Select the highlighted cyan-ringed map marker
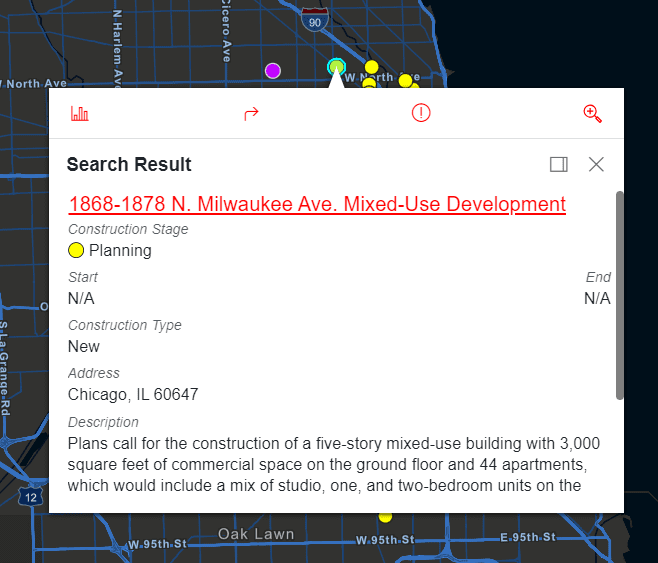Image resolution: width=658 pixels, height=563 pixels. coord(336,67)
